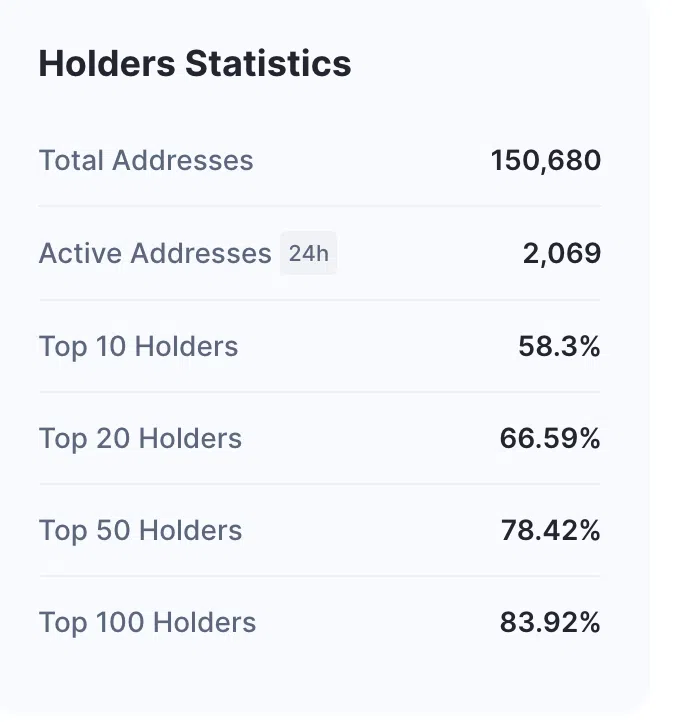The image size is (678, 722).
Task: Click the 2,069 active addresses value
Action: click(x=562, y=253)
